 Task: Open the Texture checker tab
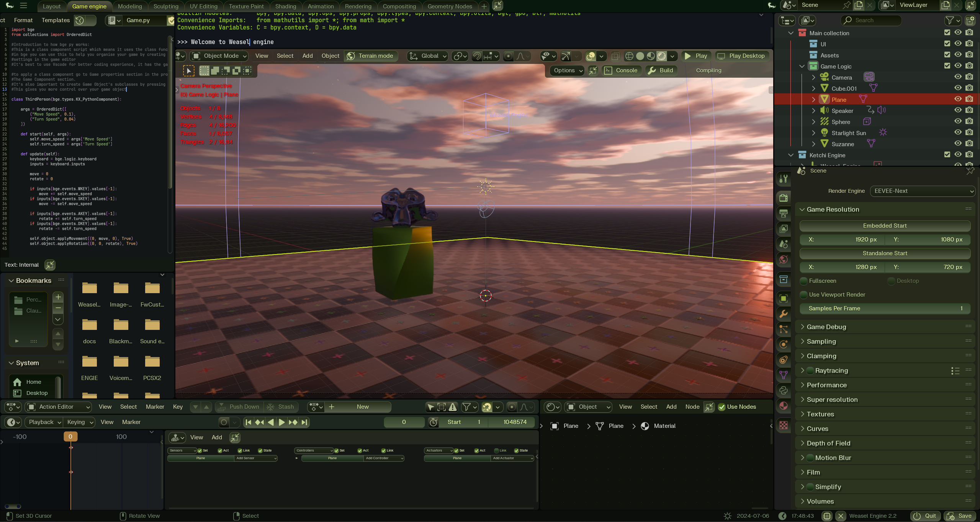(784, 425)
